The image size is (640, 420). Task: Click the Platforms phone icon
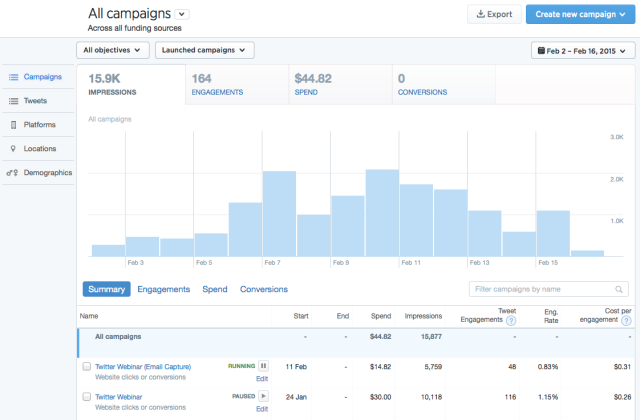pyautogui.click(x=13, y=125)
